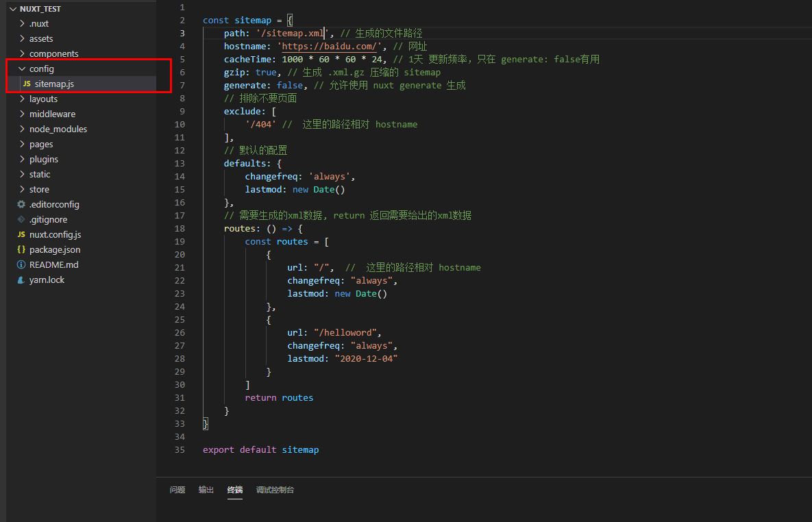Click the '// 默认的配置' comment
812x522 pixels.
coord(256,150)
